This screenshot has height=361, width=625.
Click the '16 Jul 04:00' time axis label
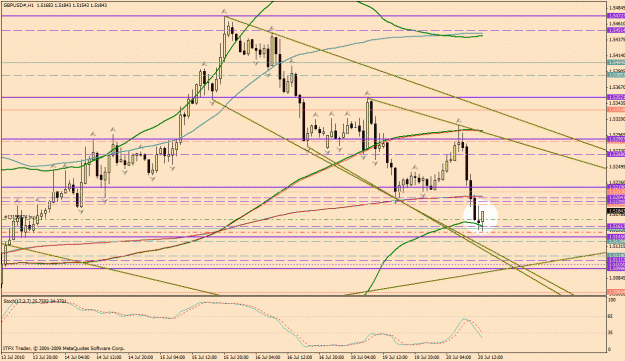point(268,357)
